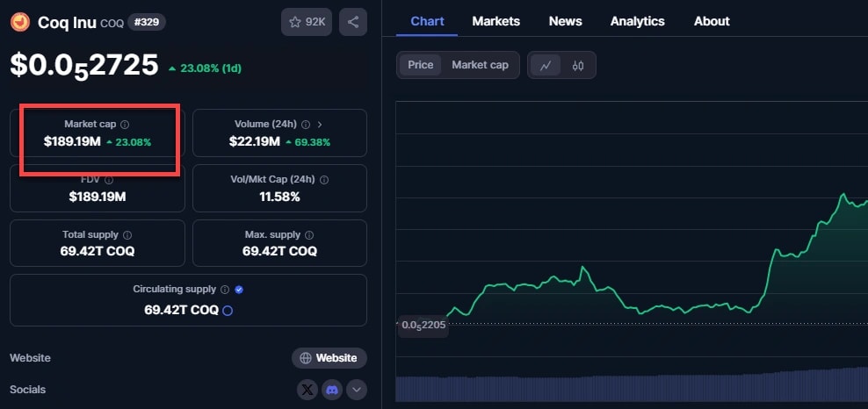The height and width of the screenshot is (409, 868).
Task: Select Price chart toggle
Action: 420,65
